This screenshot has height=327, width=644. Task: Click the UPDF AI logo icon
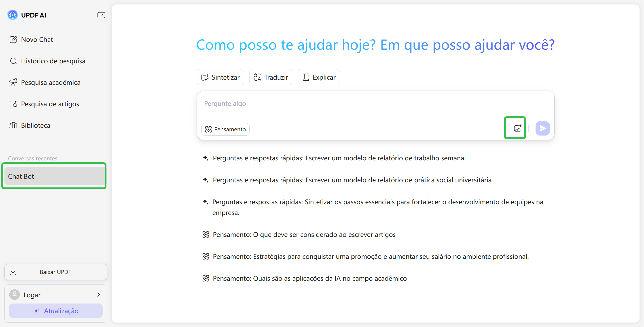tap(13, 15)
